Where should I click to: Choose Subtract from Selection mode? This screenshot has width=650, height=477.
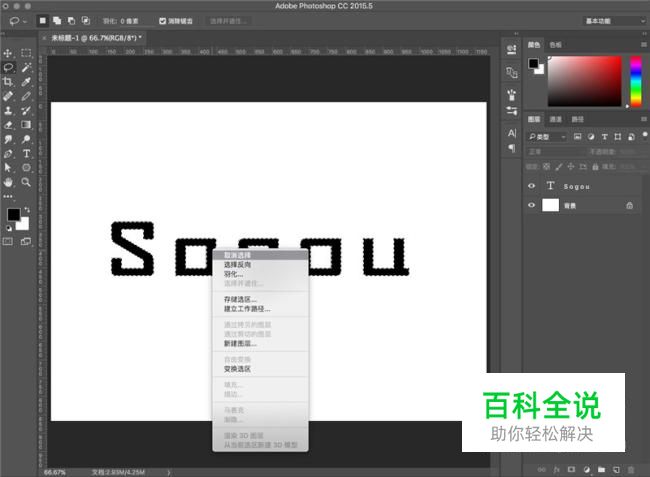coord(71,20)
